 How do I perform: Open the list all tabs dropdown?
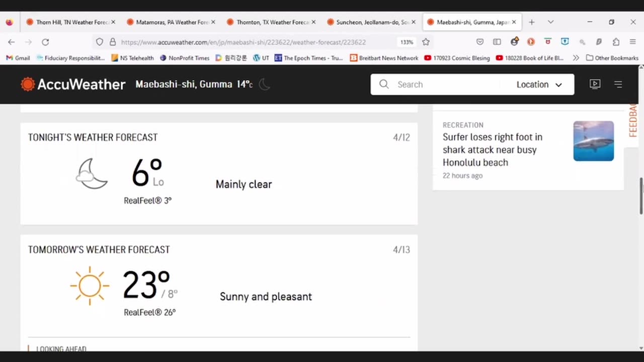point(550,22)
